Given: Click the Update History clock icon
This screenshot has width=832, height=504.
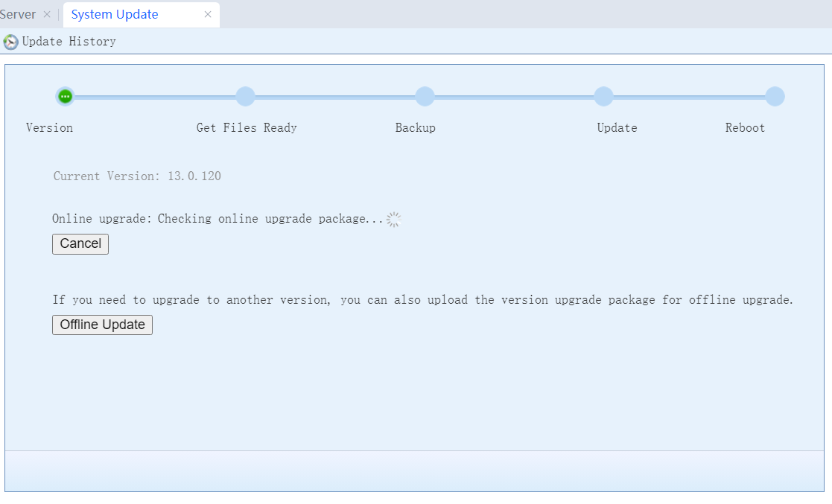Looking at the screenshot, I should (10, 42).
